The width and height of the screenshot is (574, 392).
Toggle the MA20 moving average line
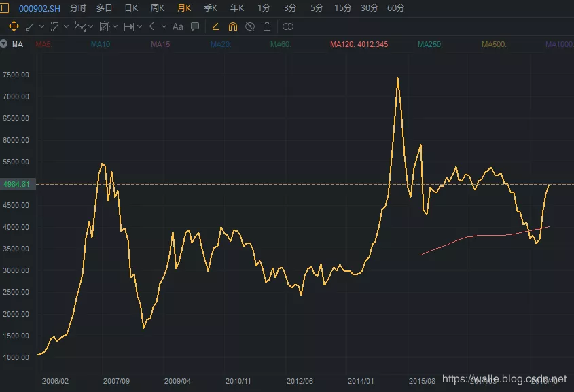(221, 44)
